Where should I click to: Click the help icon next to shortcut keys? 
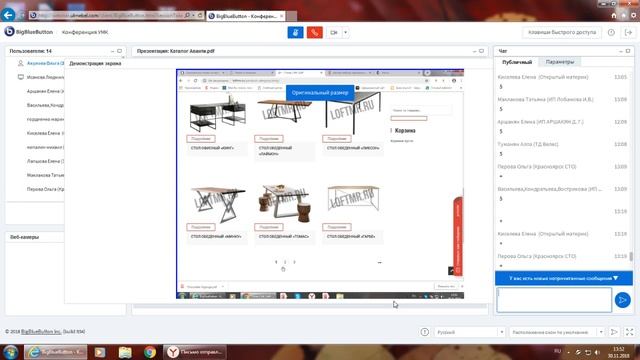coord(611,32)
